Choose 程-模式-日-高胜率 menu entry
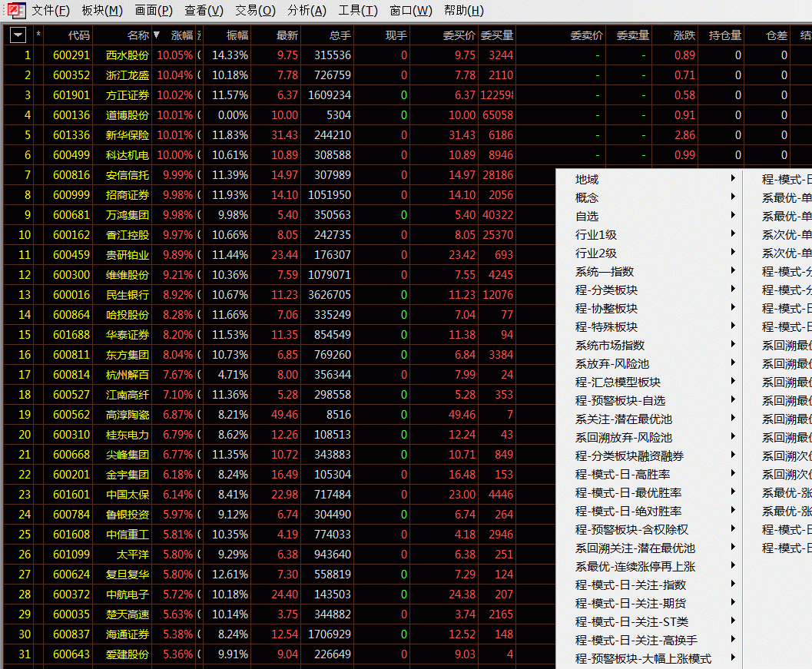This screenshot has width=812, height=669. (x=649, y=475)
